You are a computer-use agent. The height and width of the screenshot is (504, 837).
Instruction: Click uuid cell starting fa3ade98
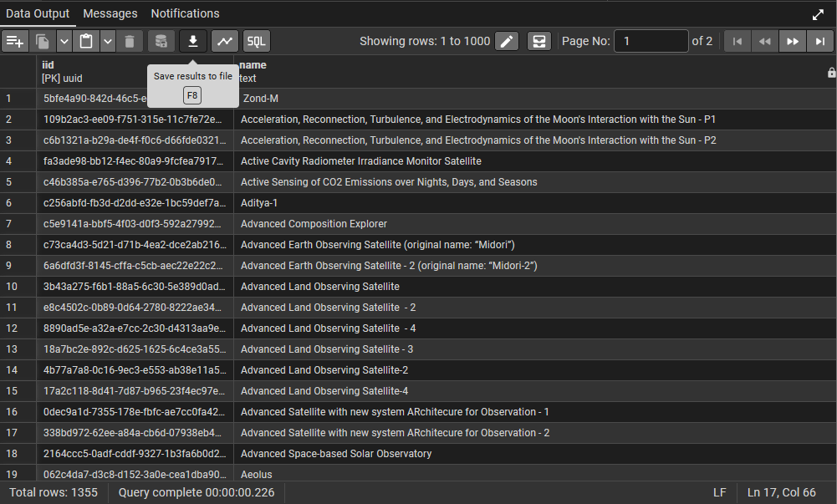coord(135,161)
